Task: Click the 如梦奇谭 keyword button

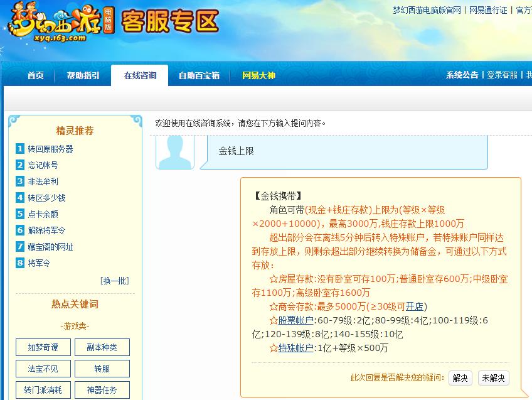Action: [x=43, y=347]
